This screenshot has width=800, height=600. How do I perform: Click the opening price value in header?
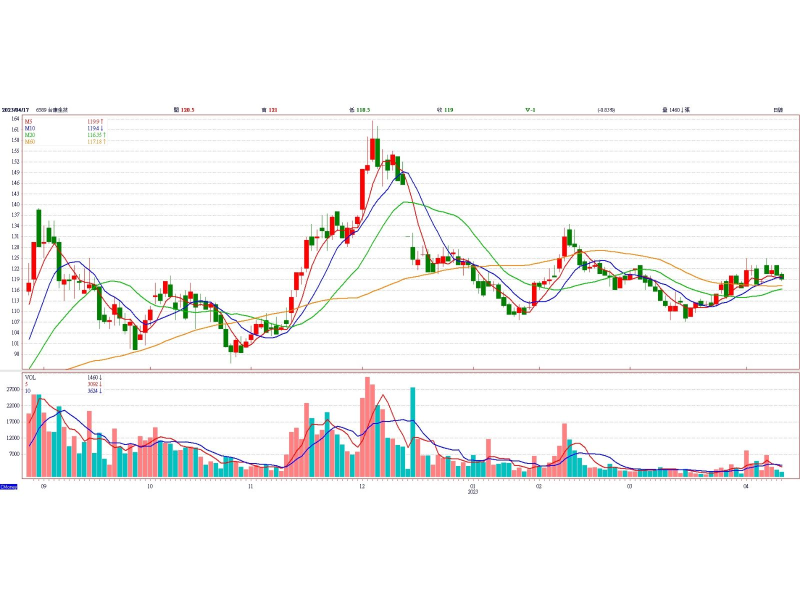tap(184, 109)
